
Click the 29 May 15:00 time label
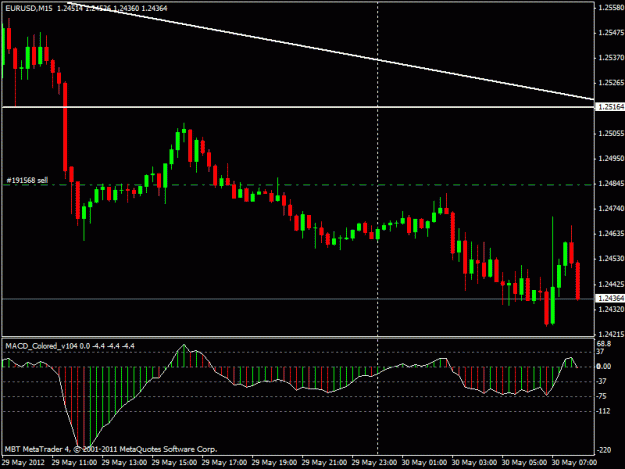(174, 463)
